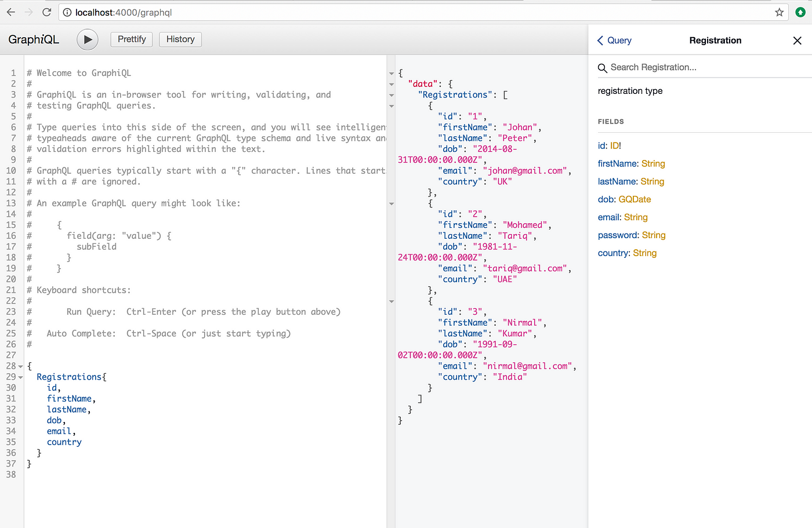Click line number 38 in the gutter
Screen dimensions: 812x528
(x=11, y=475)
